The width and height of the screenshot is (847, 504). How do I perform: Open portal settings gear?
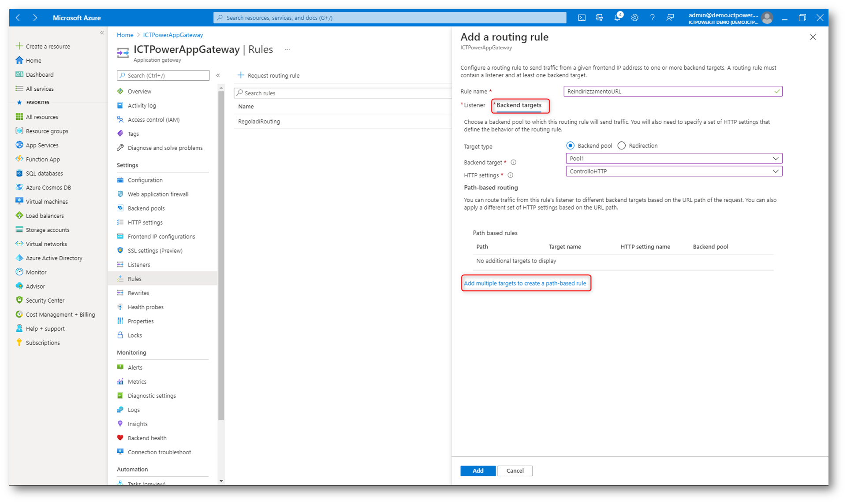coord(634,18)
